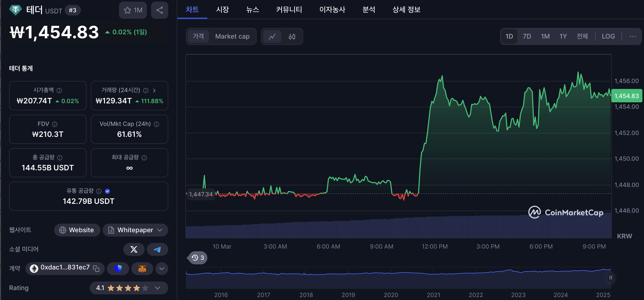Copy the contract address
Image resolution: width=644 pixels, height=300 pixels.
tap(96, 268)
